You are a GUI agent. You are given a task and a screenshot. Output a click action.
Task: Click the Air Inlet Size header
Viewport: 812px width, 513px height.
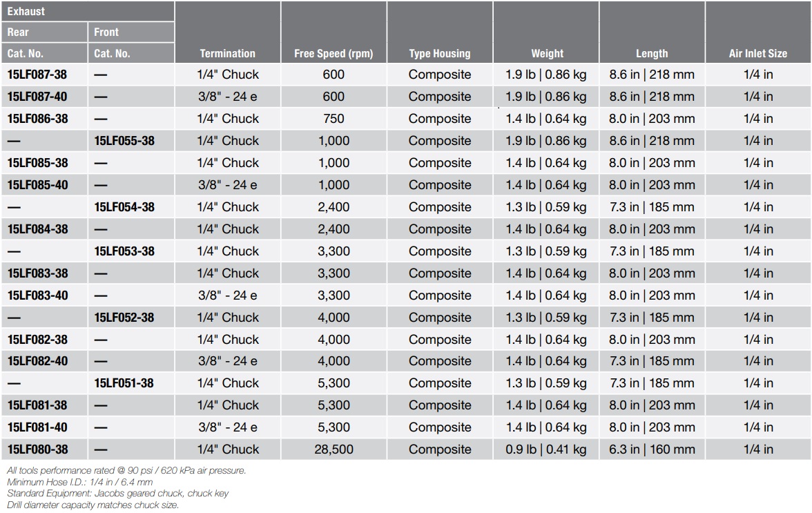click(x=757, y=53)
